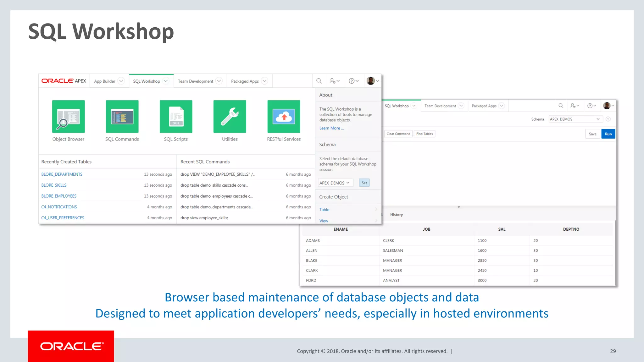644x362 pixels.
Task: Select Packaged Apps tab in front window
Action: pos(245,81)
